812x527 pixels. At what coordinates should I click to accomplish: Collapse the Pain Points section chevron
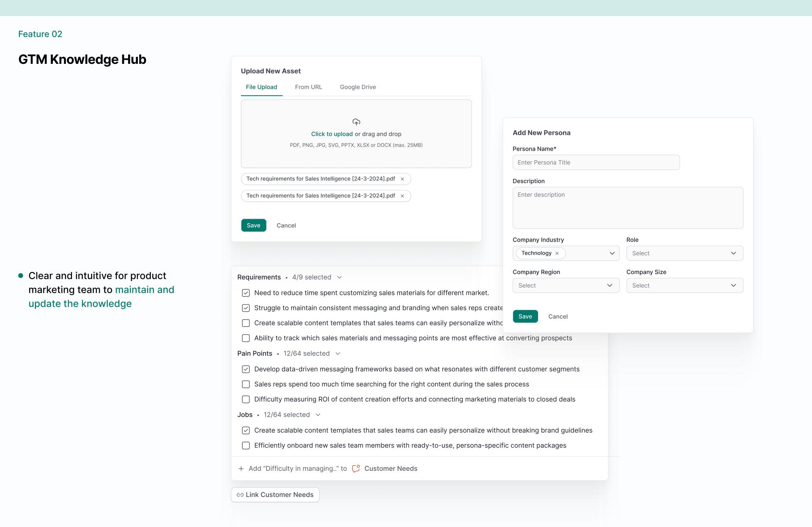(x=337, y=354)
